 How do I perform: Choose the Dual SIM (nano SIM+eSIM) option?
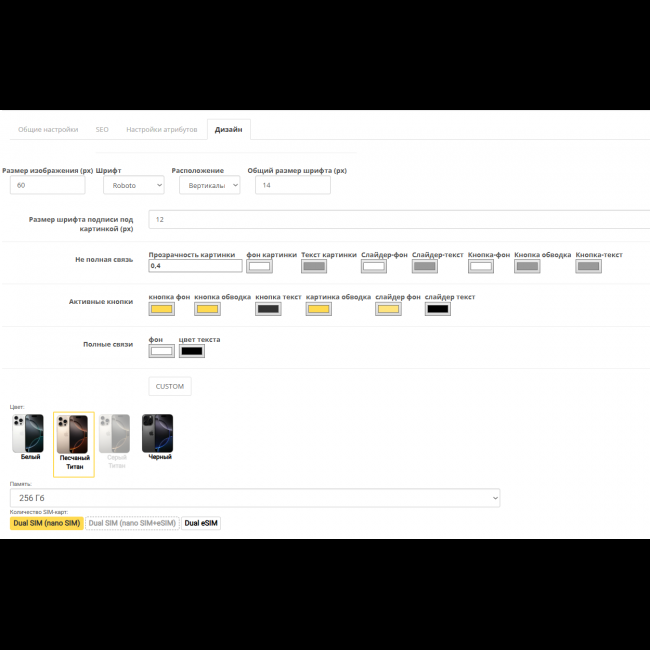132,523
